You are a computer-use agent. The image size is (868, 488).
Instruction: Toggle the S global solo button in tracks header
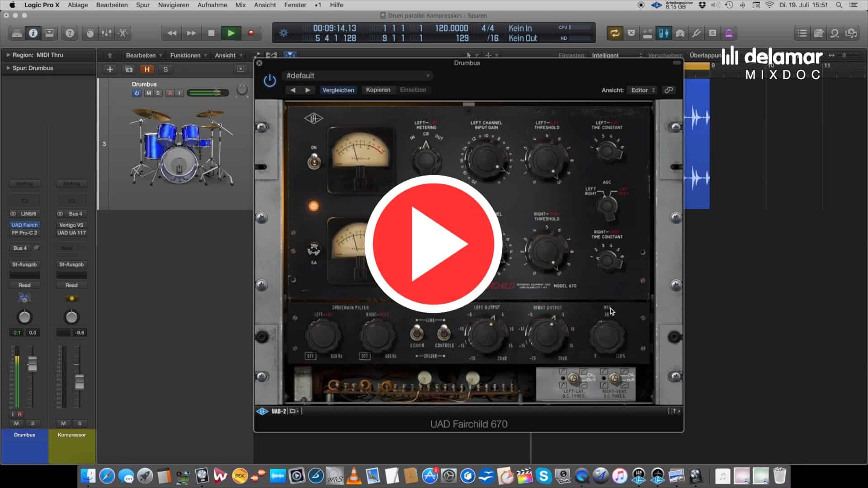point(165,69)
